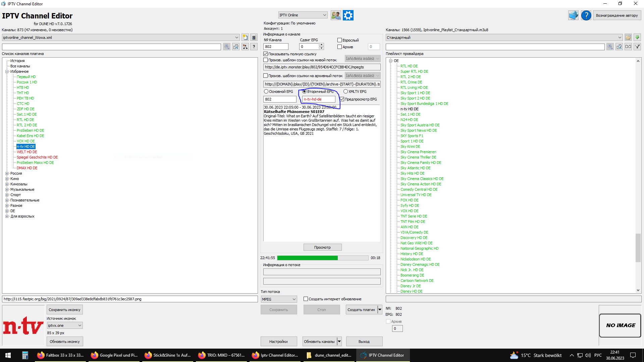Click the magnifier search icon for plugin channels
The height and width of the screenshot is (362, 644).
click(x=236, y=47)
